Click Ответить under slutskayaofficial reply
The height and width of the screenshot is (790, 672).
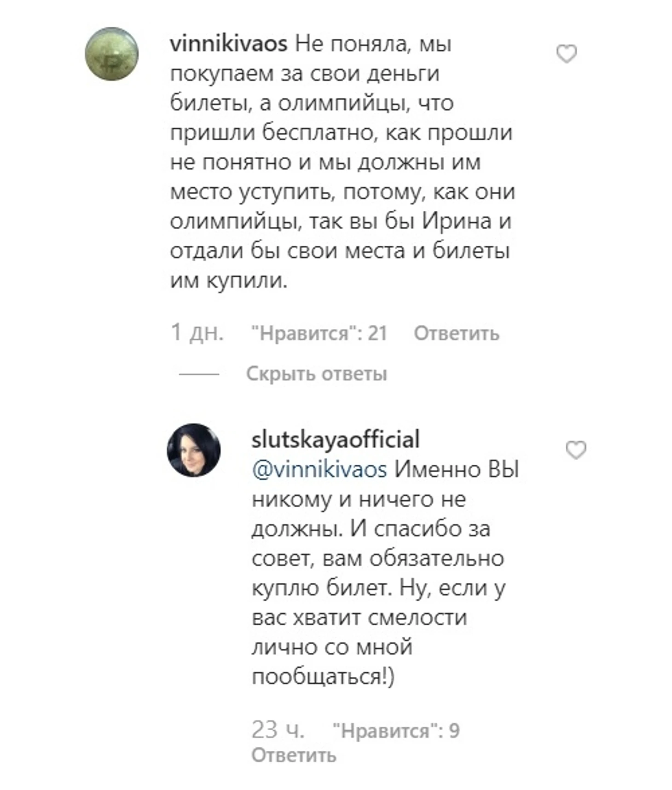tap(294, 755)
